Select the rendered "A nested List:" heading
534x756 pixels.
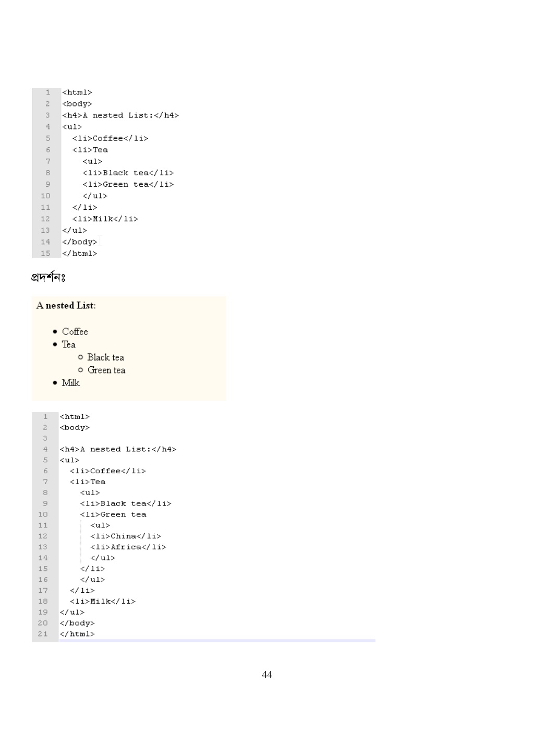pyautogui.click(x=66, y=306)
